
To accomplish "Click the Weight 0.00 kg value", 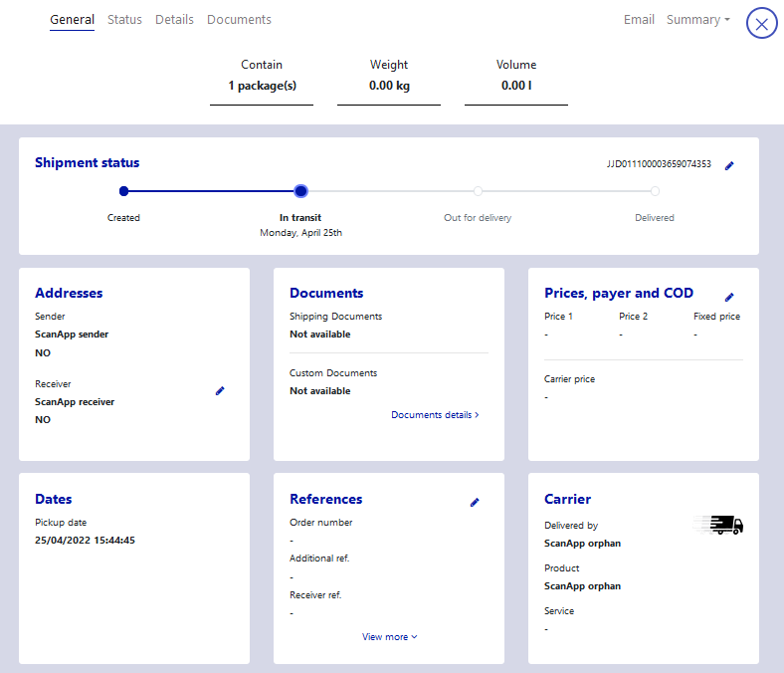I will 389,86.
